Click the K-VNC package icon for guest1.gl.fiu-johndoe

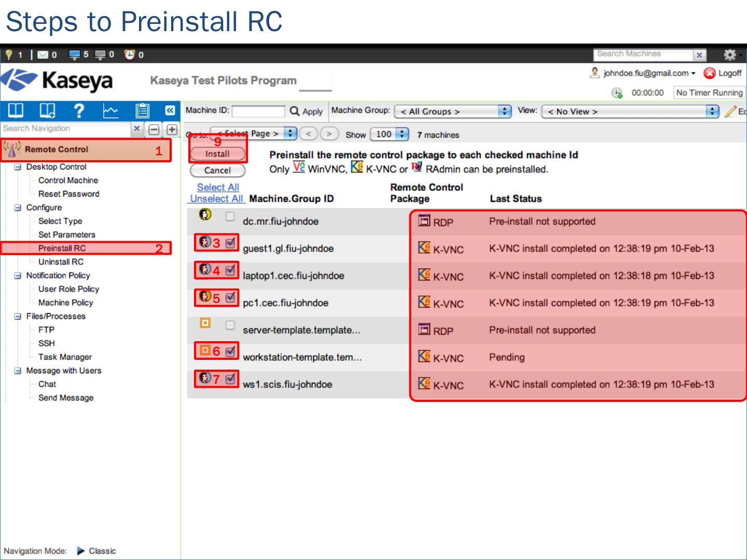(x=424, y=248)
